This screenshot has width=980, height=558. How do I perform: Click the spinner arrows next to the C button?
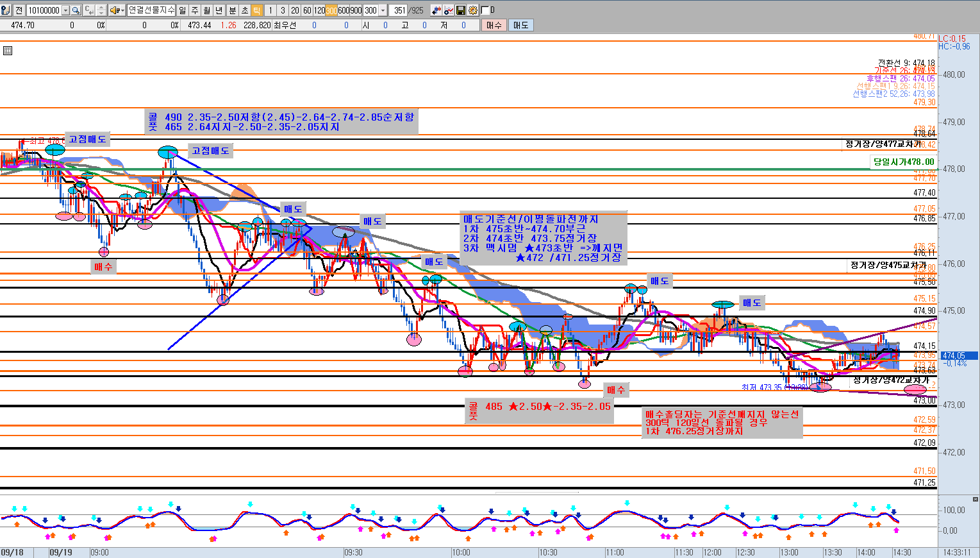click(101, 10)
